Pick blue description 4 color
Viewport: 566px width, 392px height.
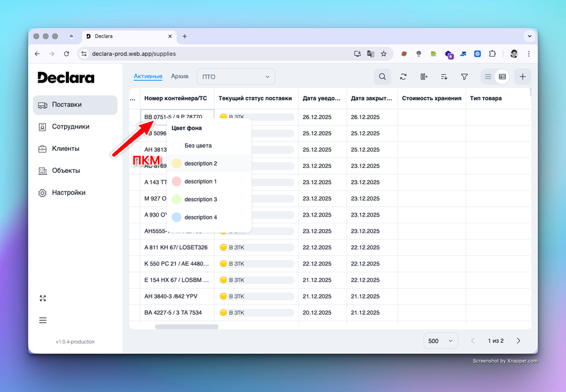pyautogui.click(x=209, y=217)
